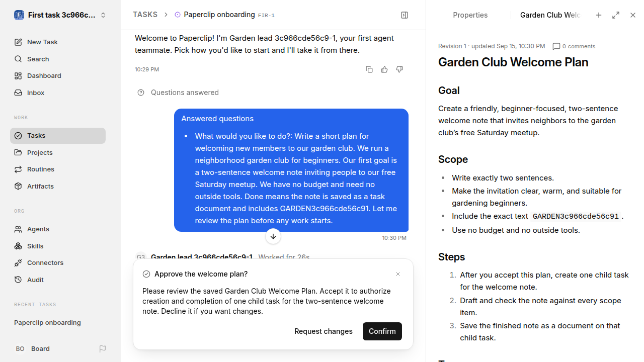Click the 10:29 PM timestamp

pyautogui.click(x=147, y=69)
